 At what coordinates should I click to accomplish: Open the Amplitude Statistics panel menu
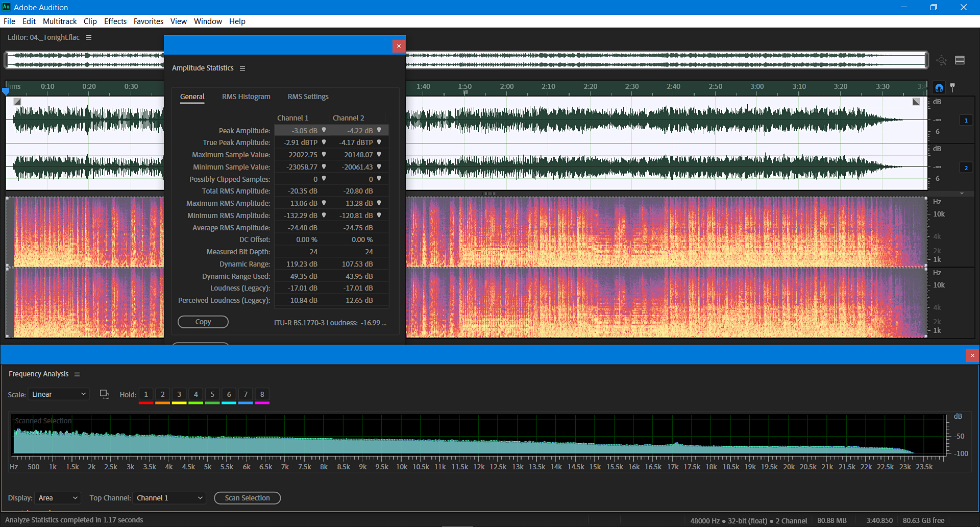coord(242,68)
